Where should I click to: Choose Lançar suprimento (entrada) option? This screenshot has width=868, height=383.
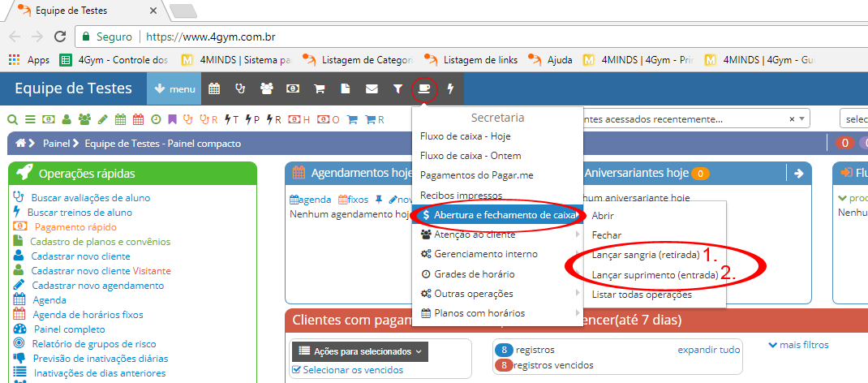click(x=655, y=275)
